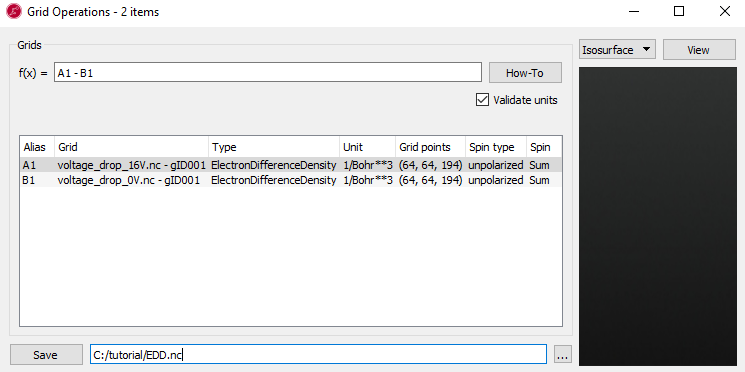Maximize the Grid Operations window
This screenshot has height=372, width=745.
tap(679, 11)
